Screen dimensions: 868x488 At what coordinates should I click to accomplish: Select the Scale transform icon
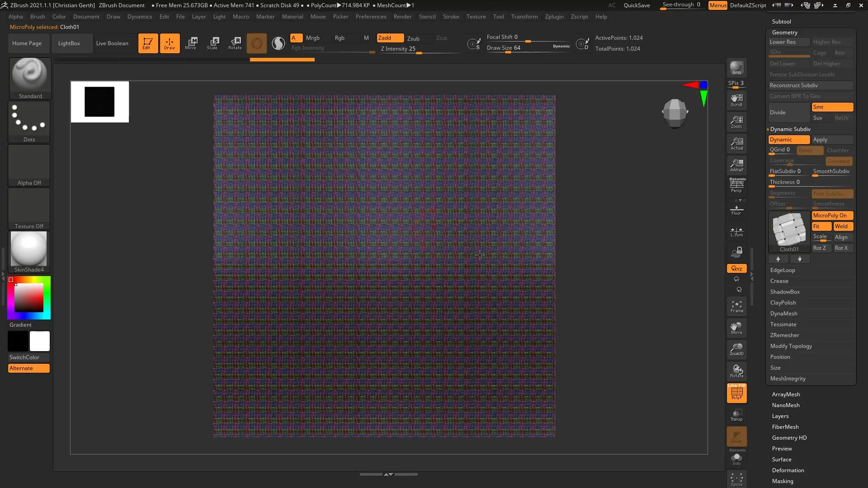pyautogui.click(x=213, y=43)
